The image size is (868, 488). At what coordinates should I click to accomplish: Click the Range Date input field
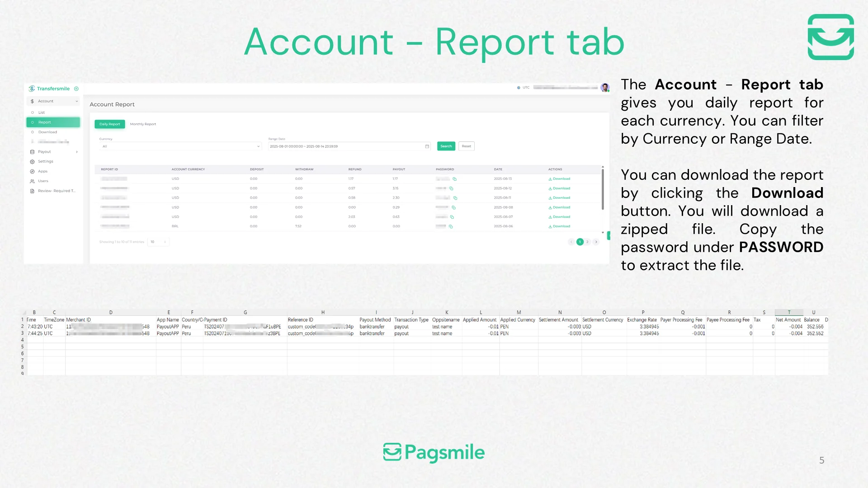tap(349, 146)
